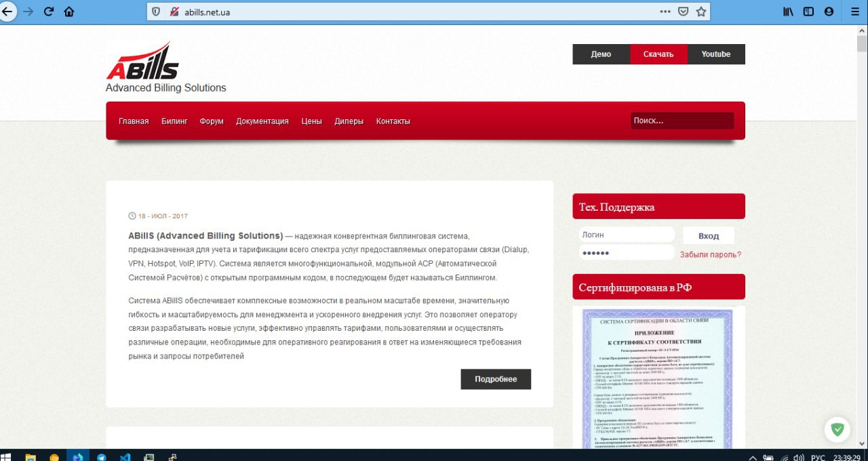The width and height of the screenshot is (868, 461).
Task: Click the ABillS logo
Action: point(142,61)
